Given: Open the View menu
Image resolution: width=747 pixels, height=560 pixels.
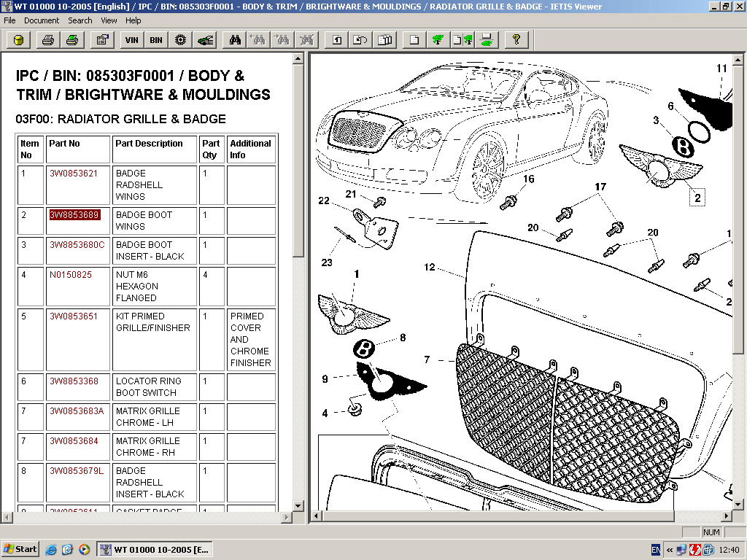Looking at the screenshot, I should pyautogui.click(x=109, y=20).
